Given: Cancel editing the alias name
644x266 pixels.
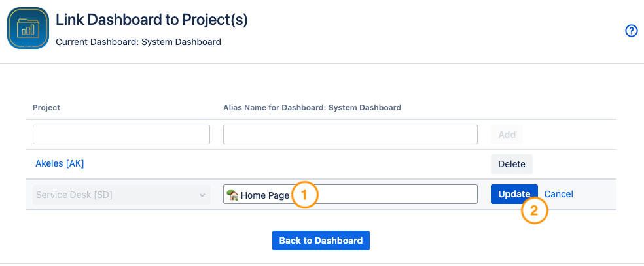Looking at the screenshot, I should tap(559, 194).
